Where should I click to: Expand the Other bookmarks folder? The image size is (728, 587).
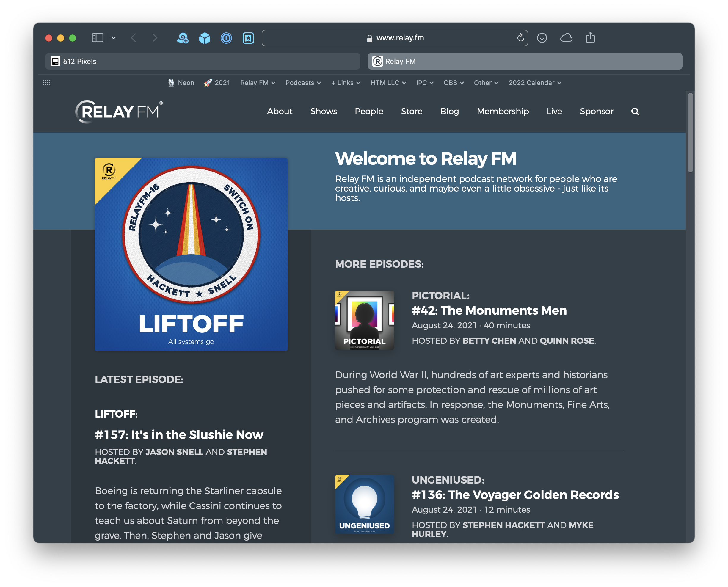tap(486, 83)
